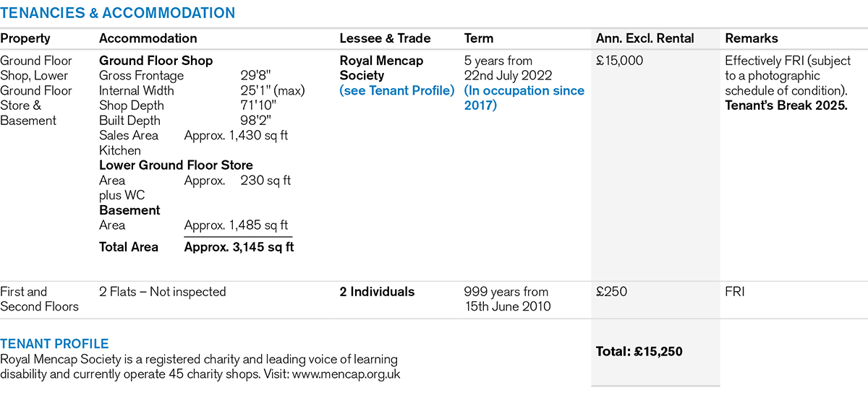Click the Remarks column header
This screenshot has width=868, height=393.
(752, 39)
